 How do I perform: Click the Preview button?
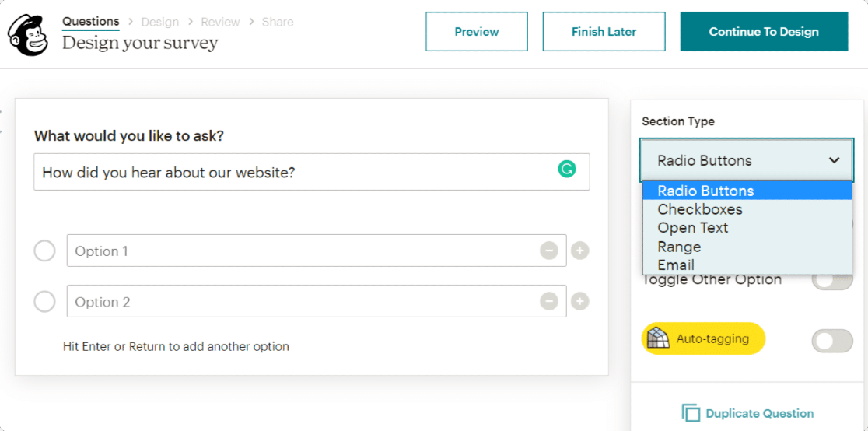477,32
